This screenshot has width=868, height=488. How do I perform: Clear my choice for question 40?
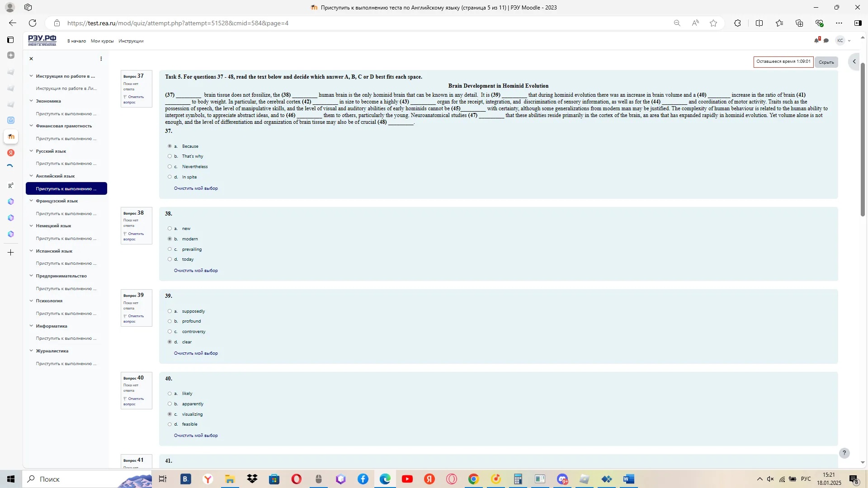(x=196, y=436)
